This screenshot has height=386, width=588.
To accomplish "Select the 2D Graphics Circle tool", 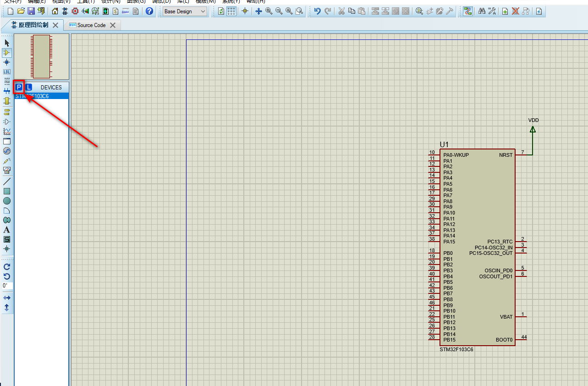I will [7, 201].
